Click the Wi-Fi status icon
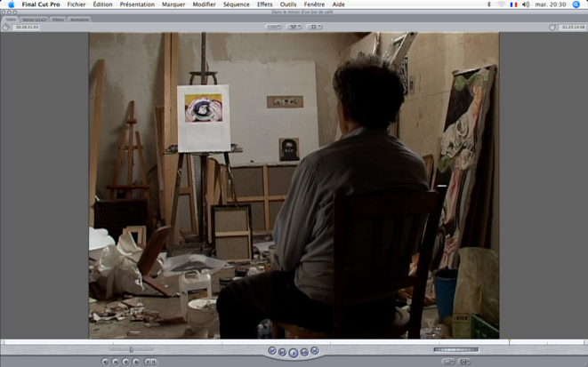The height and width of the screenshot is (367, 588). (x=502, y=4)
